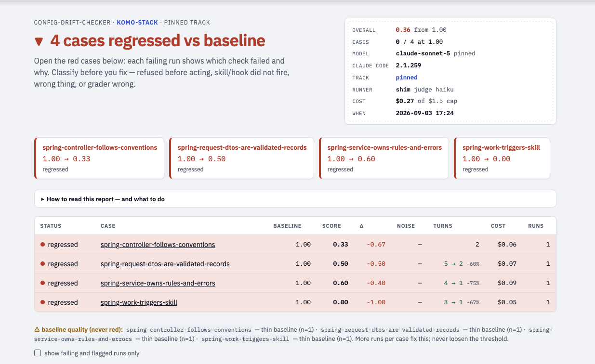Follow spring-work-triggers-skill link in the table
Screen dimensions: 595x364
coord(139,302)
